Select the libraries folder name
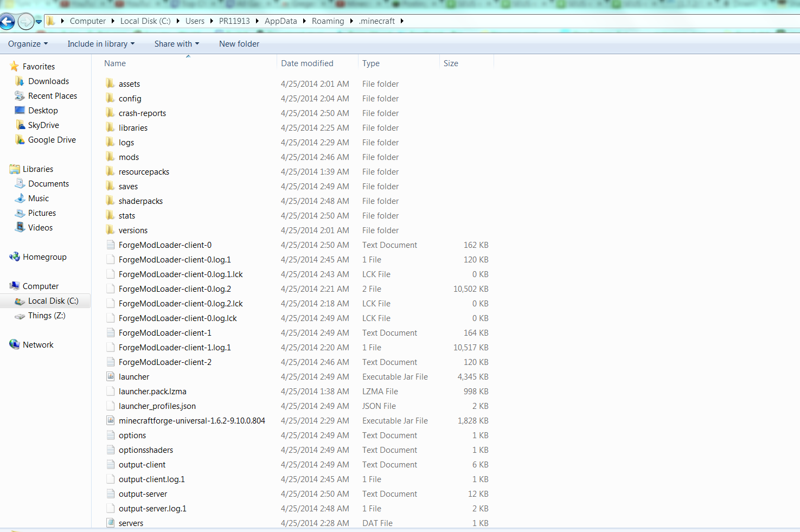 click(x=133, y=128)
